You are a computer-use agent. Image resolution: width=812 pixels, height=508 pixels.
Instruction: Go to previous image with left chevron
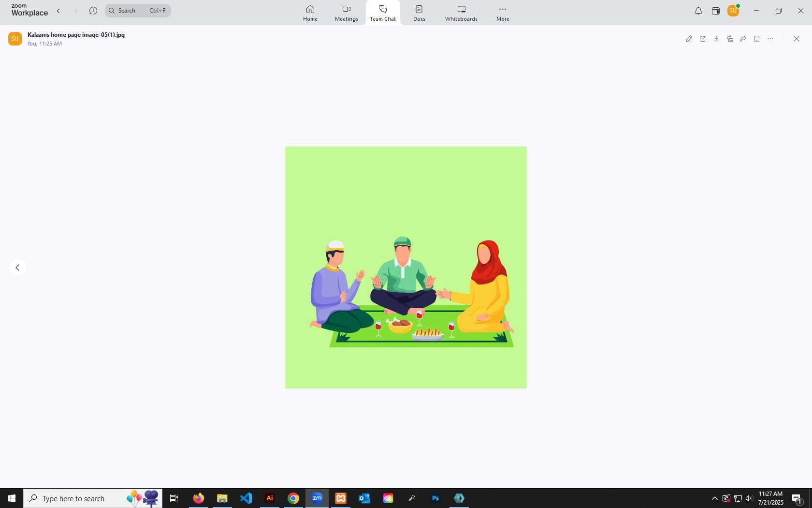point(17,268)
